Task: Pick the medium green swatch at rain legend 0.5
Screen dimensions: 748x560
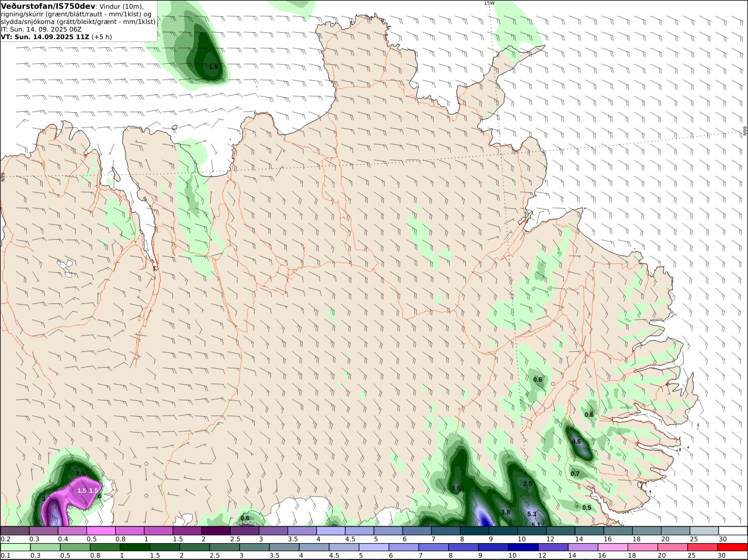Action: pyautogui.click(x=75, y=547)
